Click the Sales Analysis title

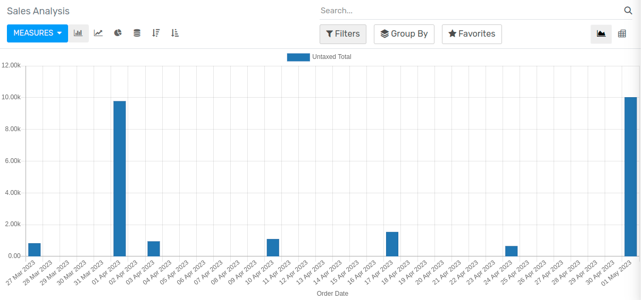click(x=38, y=11)
